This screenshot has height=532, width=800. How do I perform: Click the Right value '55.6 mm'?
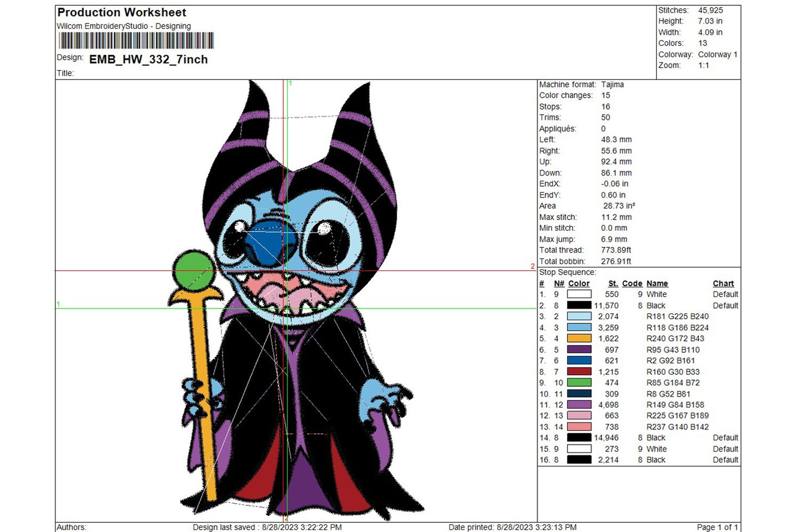pyautogui.click(x=617, y=151)
